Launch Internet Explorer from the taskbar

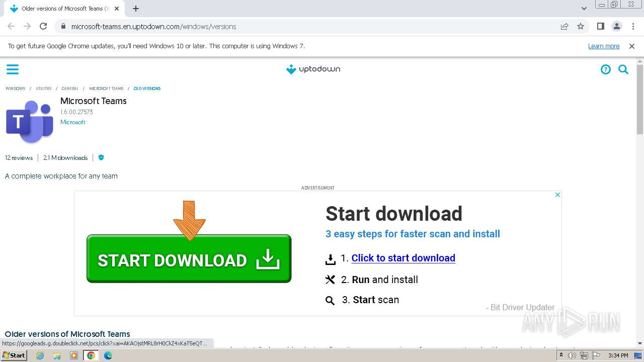[40, 355]
